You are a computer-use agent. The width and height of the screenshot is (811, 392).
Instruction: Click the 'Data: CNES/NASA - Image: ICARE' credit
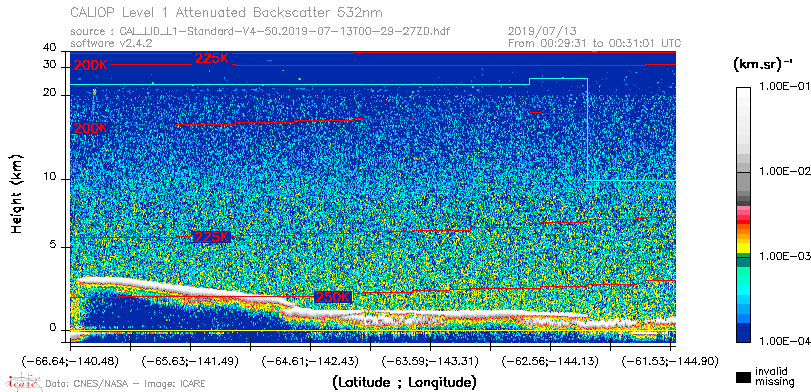point(125,384)
